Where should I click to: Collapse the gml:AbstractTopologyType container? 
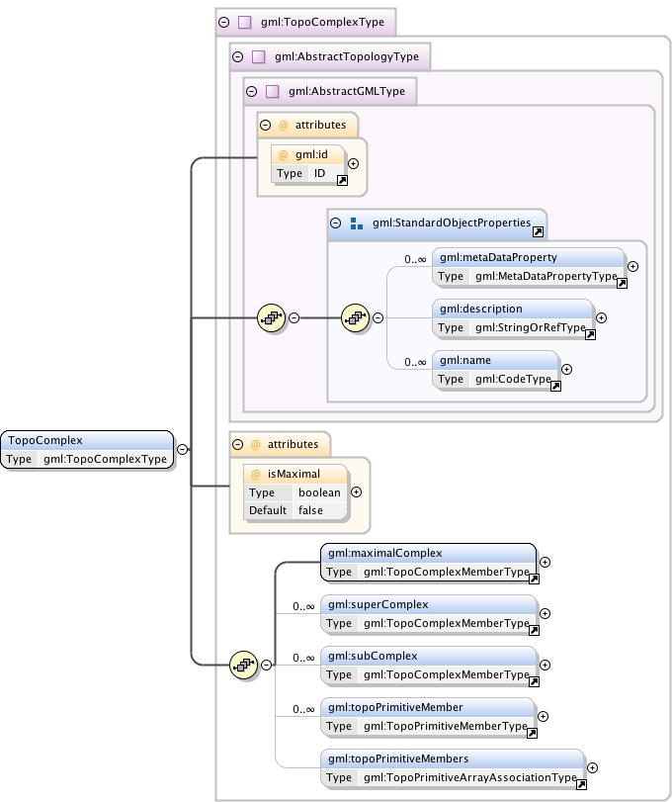click(x=237, y=56)
